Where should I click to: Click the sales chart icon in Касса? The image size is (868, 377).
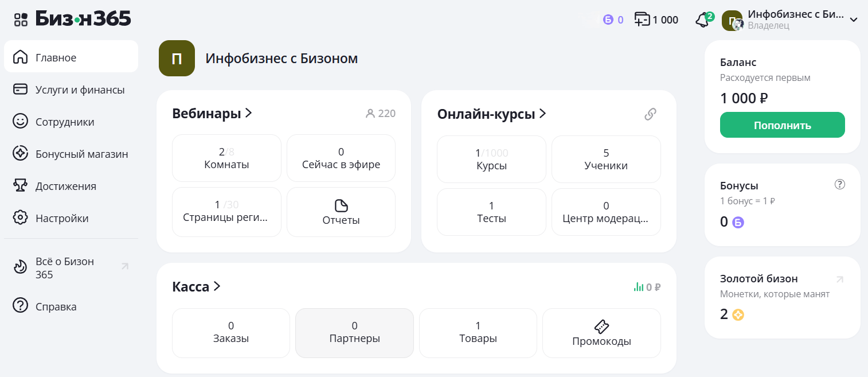[x=639, y=287]
